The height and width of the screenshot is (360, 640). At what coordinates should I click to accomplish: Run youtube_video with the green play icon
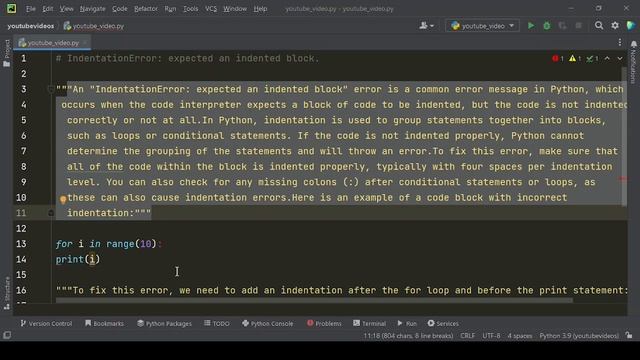tap(531, 26)
